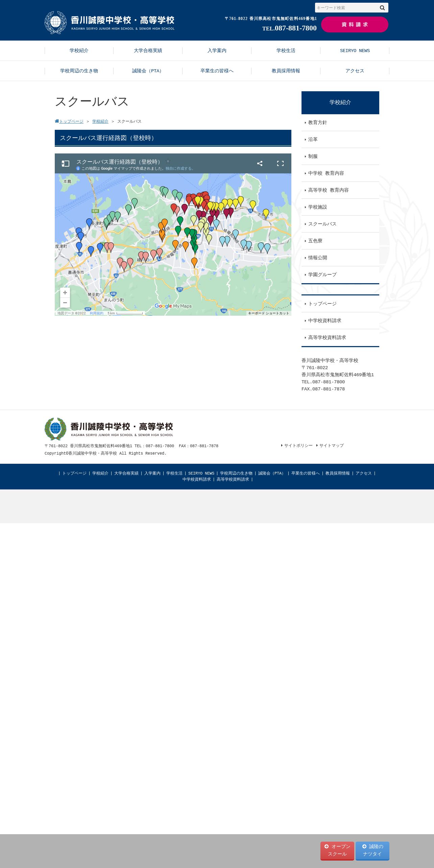Open 誠陵会（PTA） in top navigation

[148, 71]
